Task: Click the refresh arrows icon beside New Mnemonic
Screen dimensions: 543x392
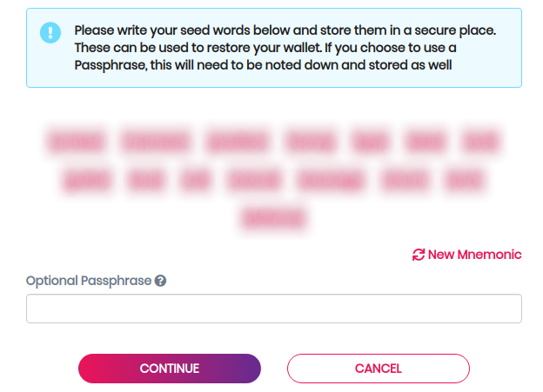Action: tap(419, 255)
